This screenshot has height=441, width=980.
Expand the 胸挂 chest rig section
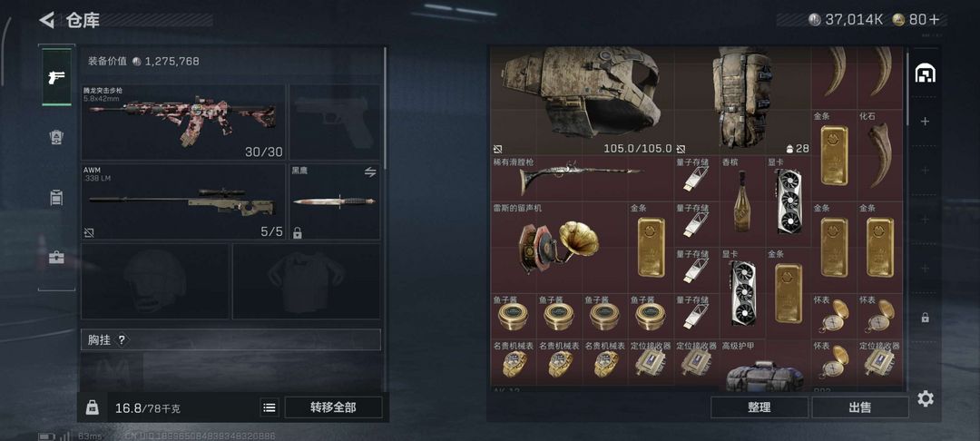click(230, 339)
